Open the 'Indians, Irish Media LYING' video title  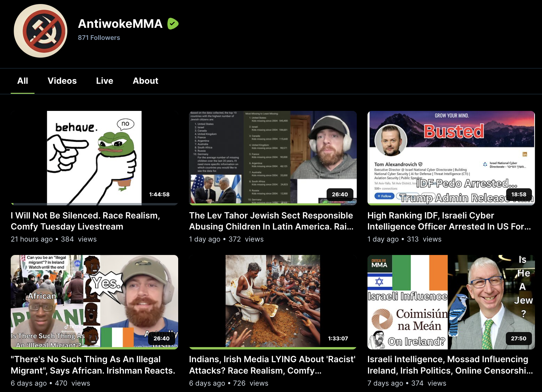(272, 365)
